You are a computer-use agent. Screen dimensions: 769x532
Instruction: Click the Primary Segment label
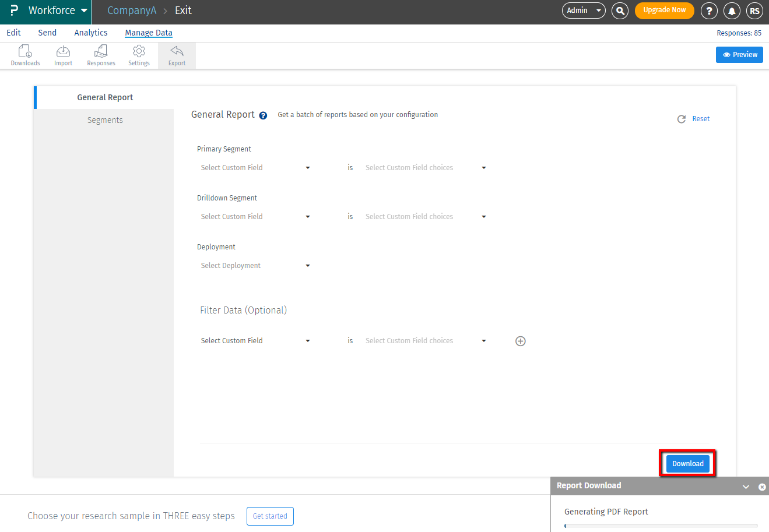tap(224, 149)
